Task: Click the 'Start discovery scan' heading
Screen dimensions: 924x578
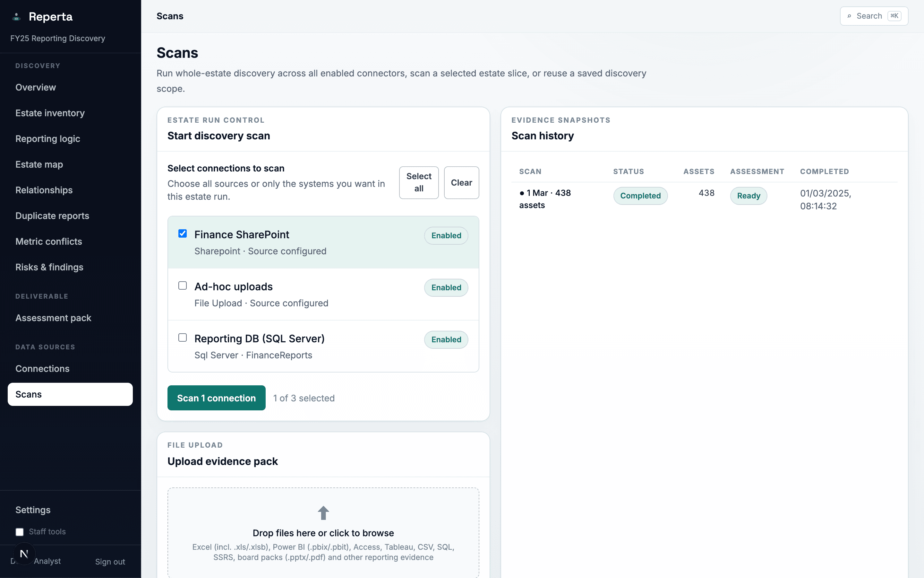Action: pos(219,136)
